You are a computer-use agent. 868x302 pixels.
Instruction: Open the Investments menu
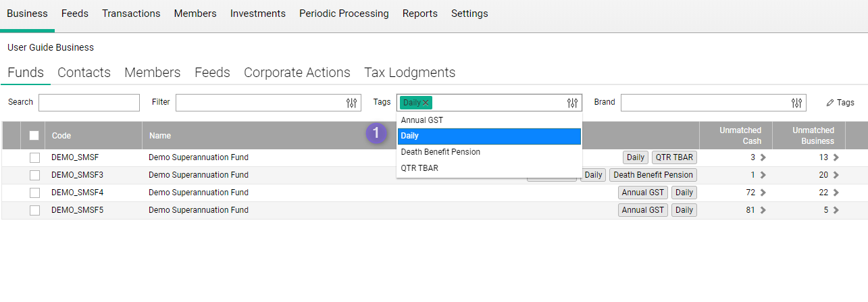258,14
